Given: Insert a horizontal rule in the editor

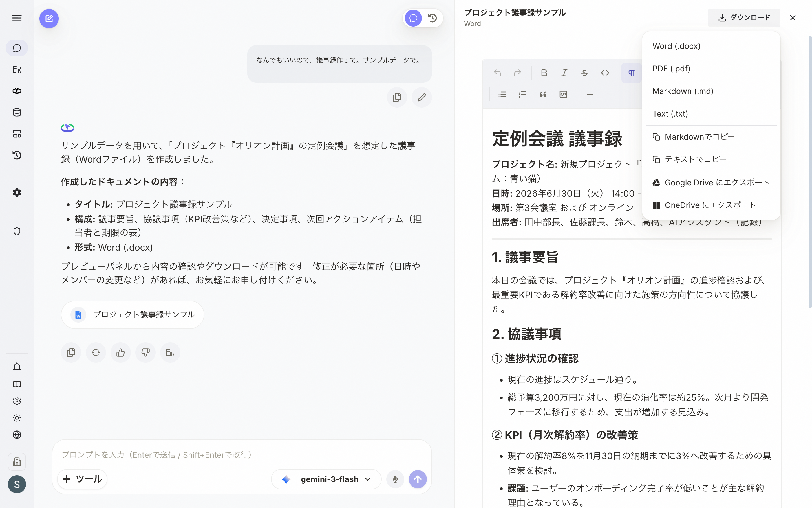Looking at the screenshot, I should tap(590, 95).
